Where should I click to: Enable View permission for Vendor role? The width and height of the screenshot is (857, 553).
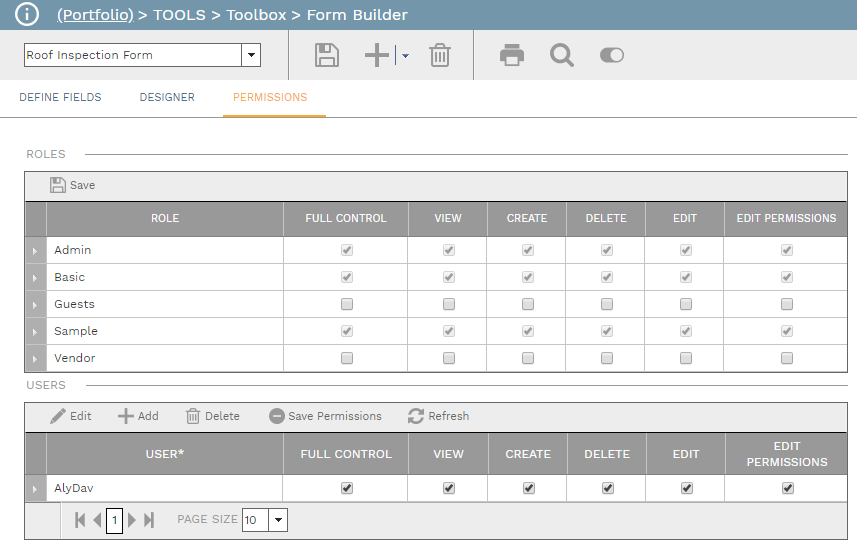click(448, 358)
